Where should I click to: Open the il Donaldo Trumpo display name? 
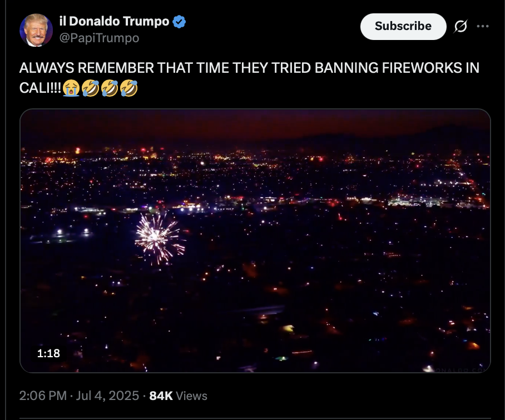point(114,22)
